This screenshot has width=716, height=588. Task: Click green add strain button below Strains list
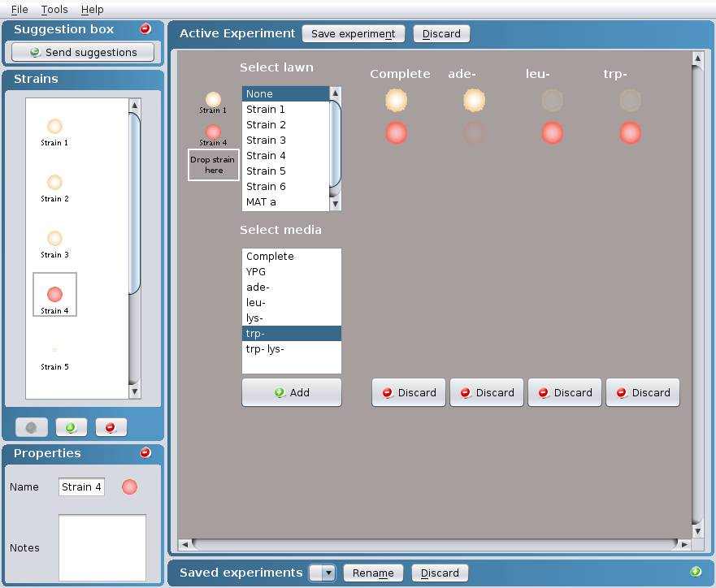pos(72,427)
